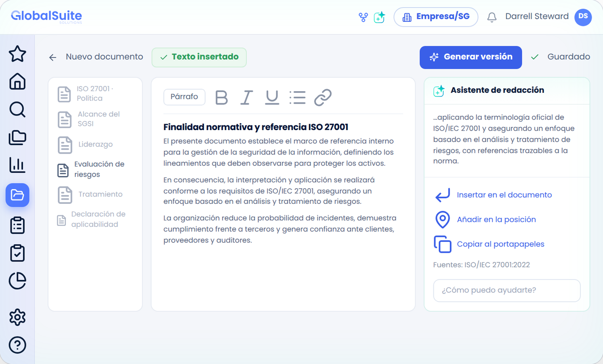Select the highlighted open-folder documents icon
Viewport: 603px width, 364px height.
pyautogui.click(x=17, y=195)
